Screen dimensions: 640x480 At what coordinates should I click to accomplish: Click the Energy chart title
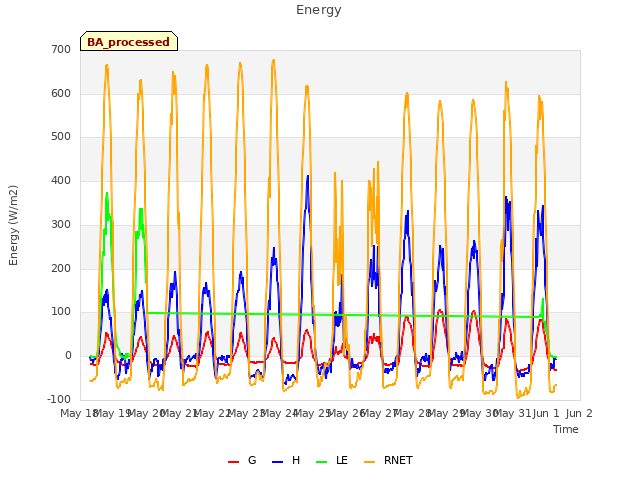point(319,10)
